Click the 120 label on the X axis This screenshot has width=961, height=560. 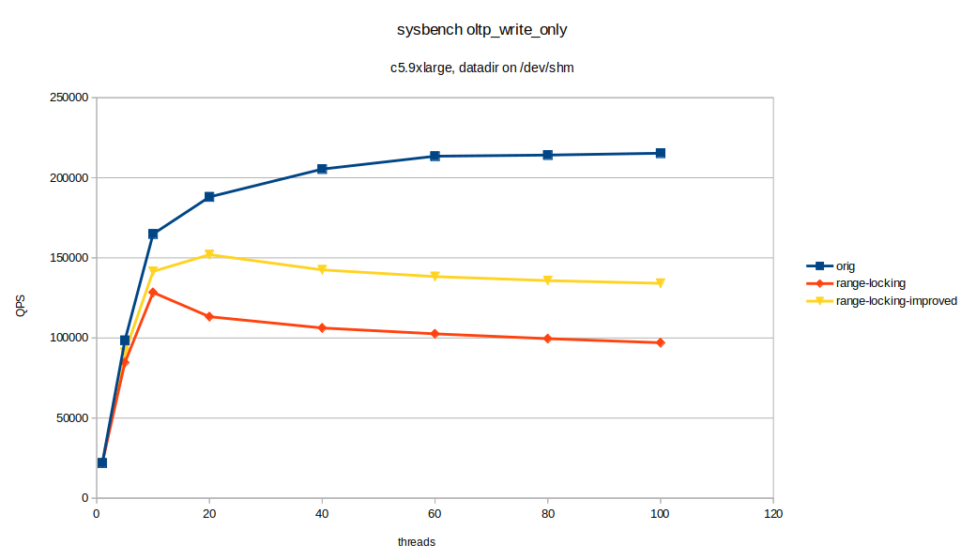click(772, 515)
